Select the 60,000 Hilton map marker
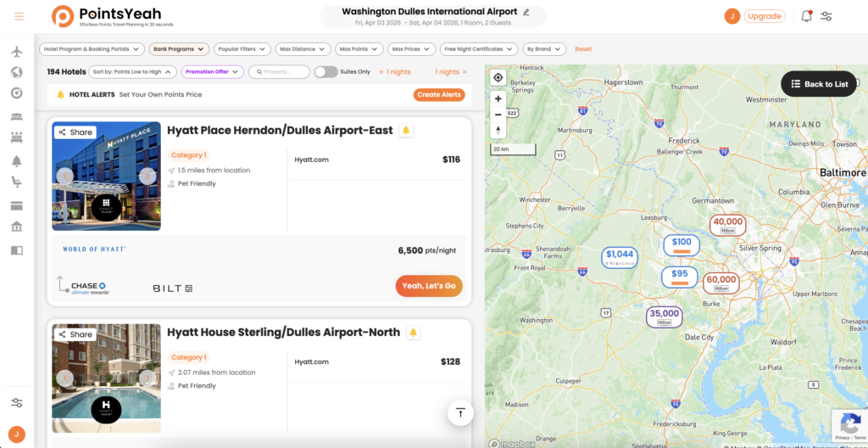 [x=721, y=283]
